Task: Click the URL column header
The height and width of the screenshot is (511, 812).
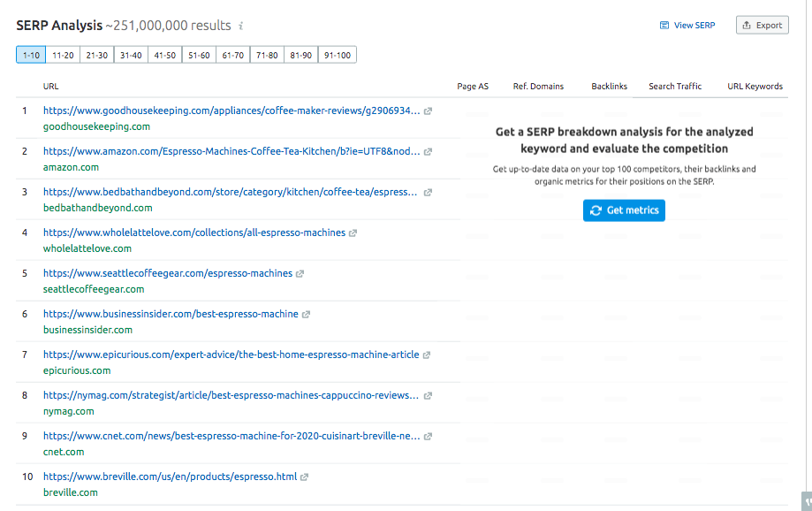Action: point(50,87)
